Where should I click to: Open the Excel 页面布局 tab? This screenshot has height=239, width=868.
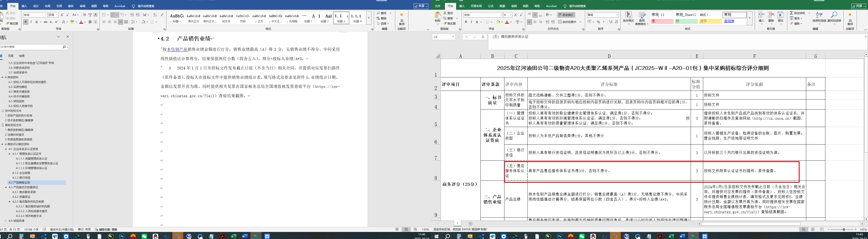pyautogui.click(x=476, y=6)
